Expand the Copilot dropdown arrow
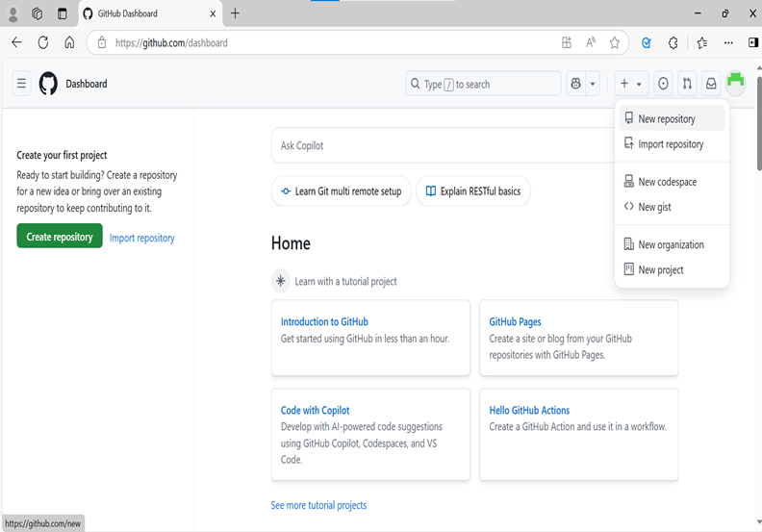The image size is (762, 532). tap(593, 84)
